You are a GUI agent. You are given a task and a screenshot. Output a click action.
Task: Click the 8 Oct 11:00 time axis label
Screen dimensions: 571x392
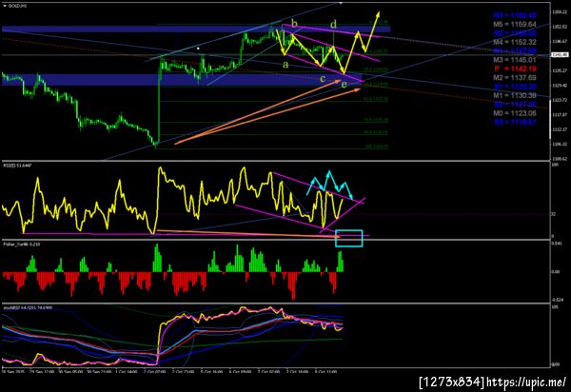(325, 372)
